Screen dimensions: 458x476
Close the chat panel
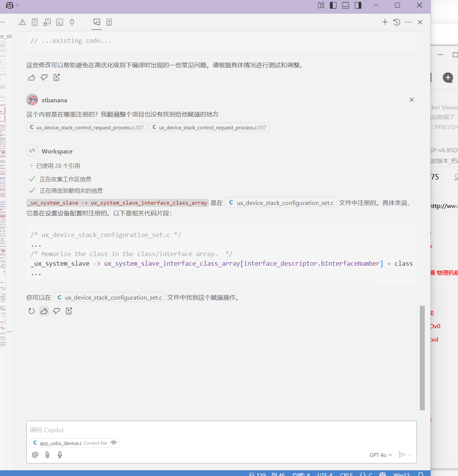point(420,22)
